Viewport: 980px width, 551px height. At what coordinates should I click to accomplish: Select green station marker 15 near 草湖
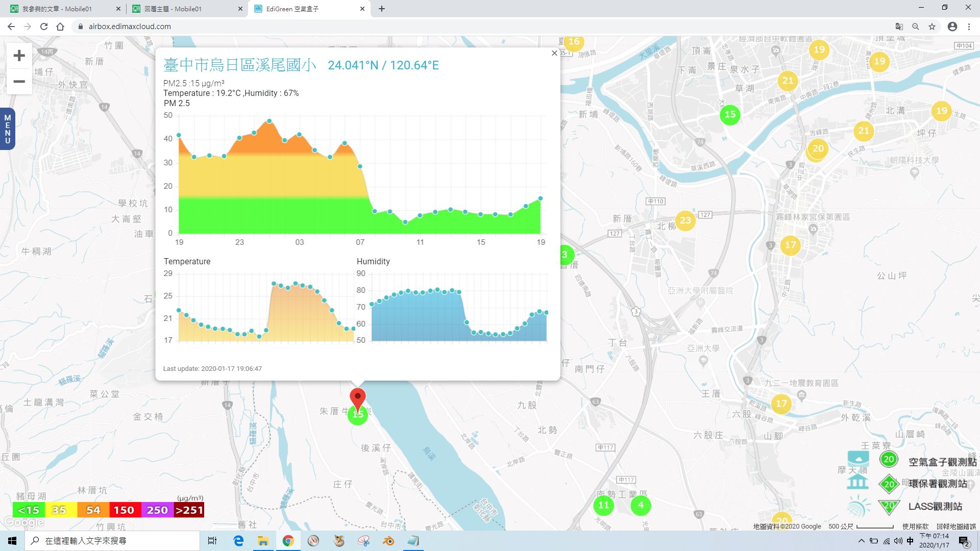pos(730,114)
